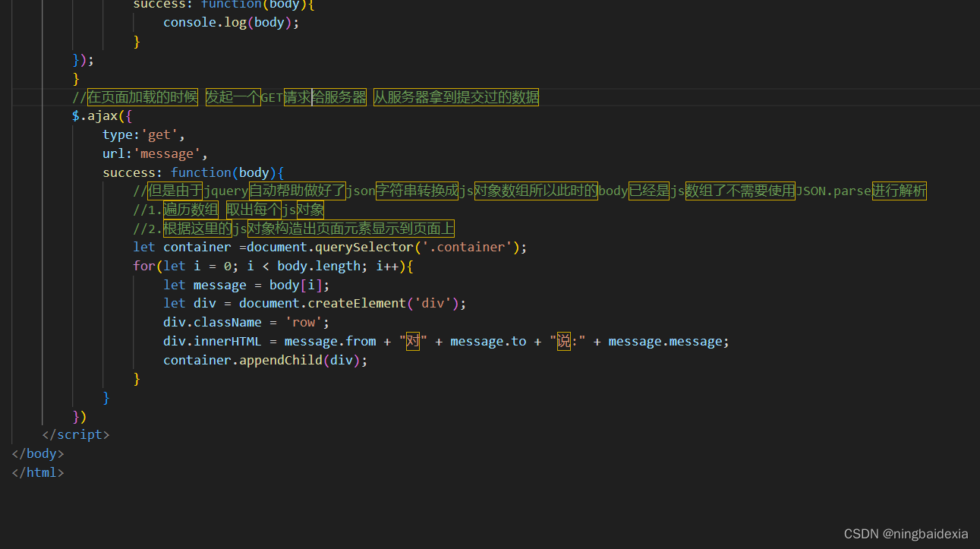Click 'JSON.parse' in the comment
This screenshot has width=980, height=549.
pos(833,191)
